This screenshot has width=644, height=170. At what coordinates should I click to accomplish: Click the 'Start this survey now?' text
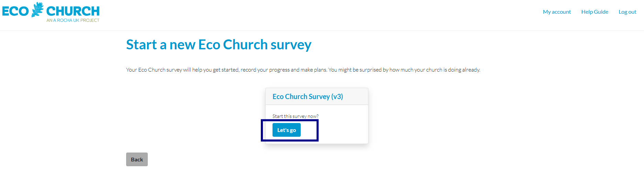[296, 116]
